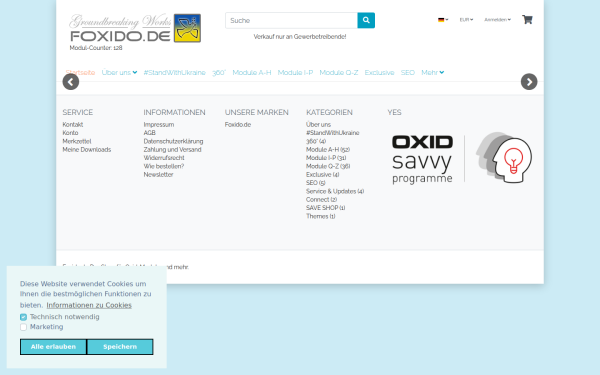Open #StandWithUkraine under Kategorien
The width and height of the screenshot is (600, 375).
tap(333, 133)
